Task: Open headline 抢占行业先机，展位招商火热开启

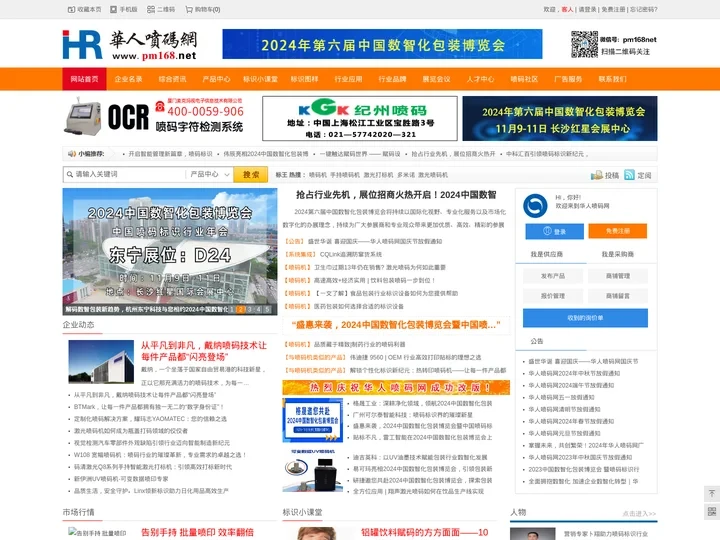Action: click(x=396, y=195)
